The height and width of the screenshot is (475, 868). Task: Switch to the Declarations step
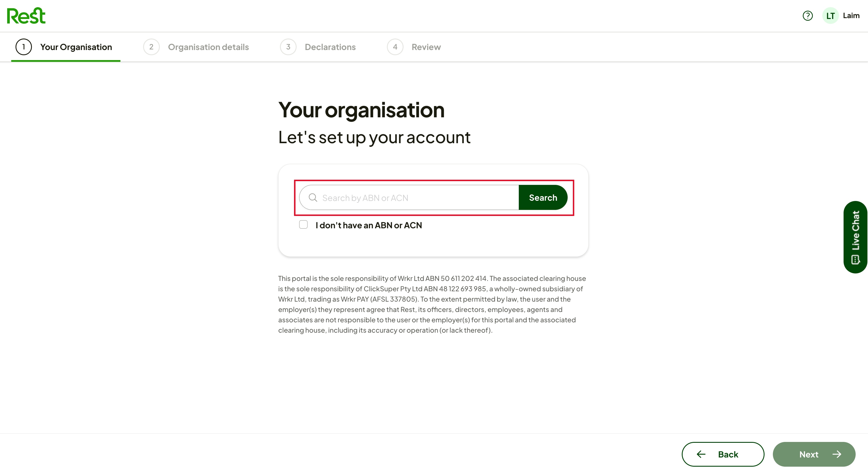point(318,47)
